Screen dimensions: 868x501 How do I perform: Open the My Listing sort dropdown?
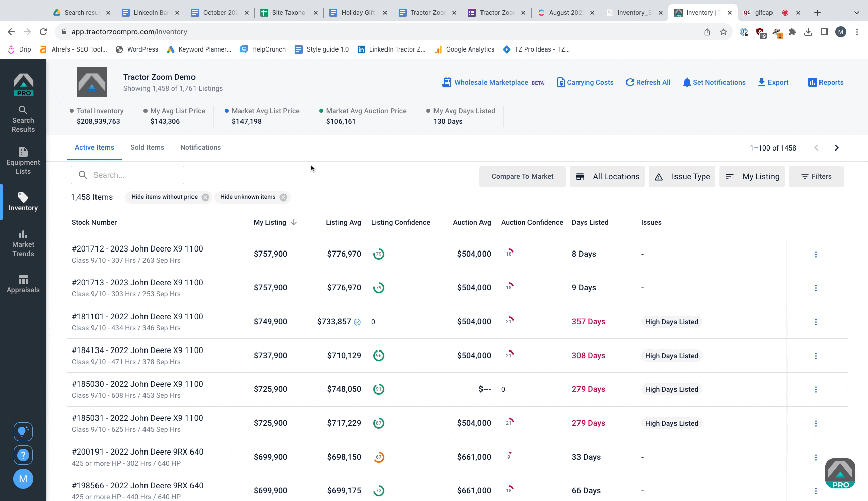pyautogui.click(x=752, y=177)
